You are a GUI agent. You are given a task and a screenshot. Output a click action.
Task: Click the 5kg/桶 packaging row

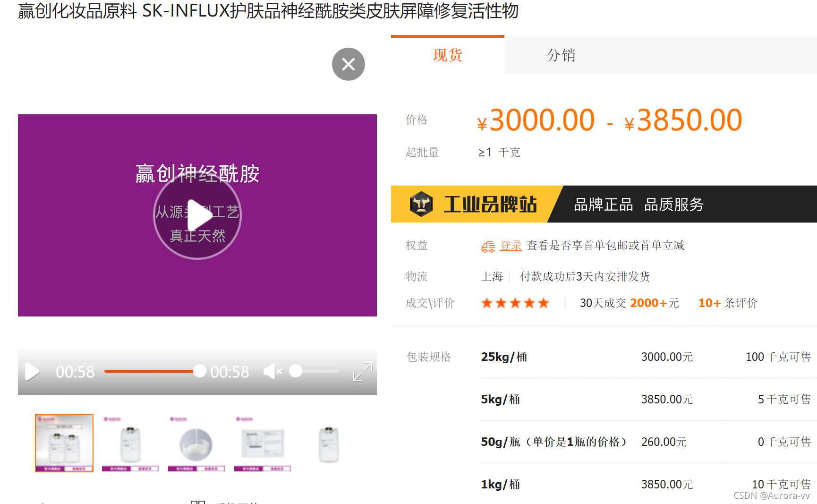pyautogui.click(x=648, y=400)
